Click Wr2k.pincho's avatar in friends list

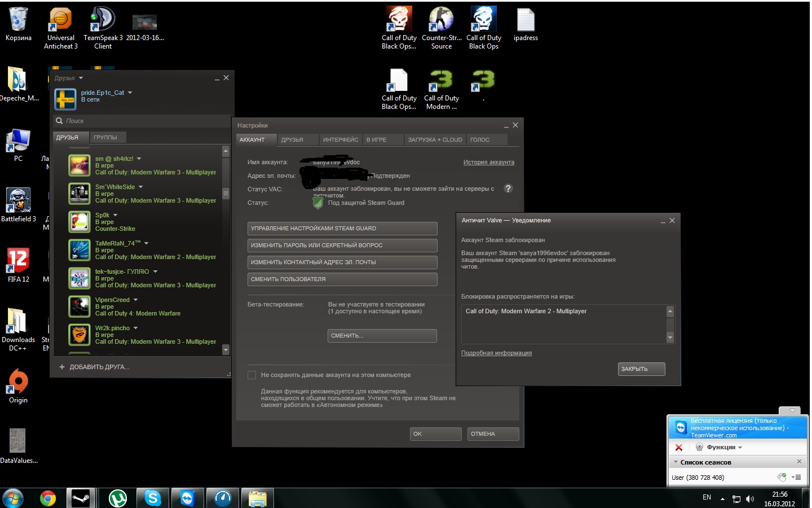[x=80, y=335]
